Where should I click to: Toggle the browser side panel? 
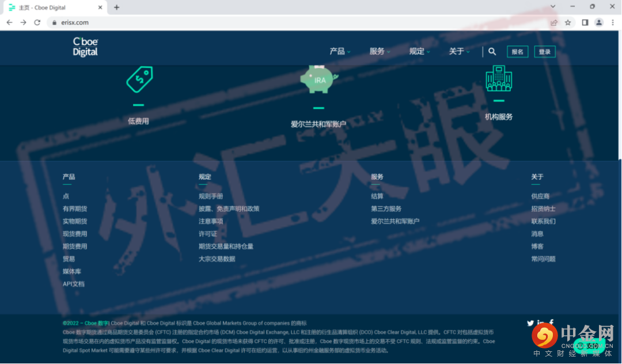(583, 22)
